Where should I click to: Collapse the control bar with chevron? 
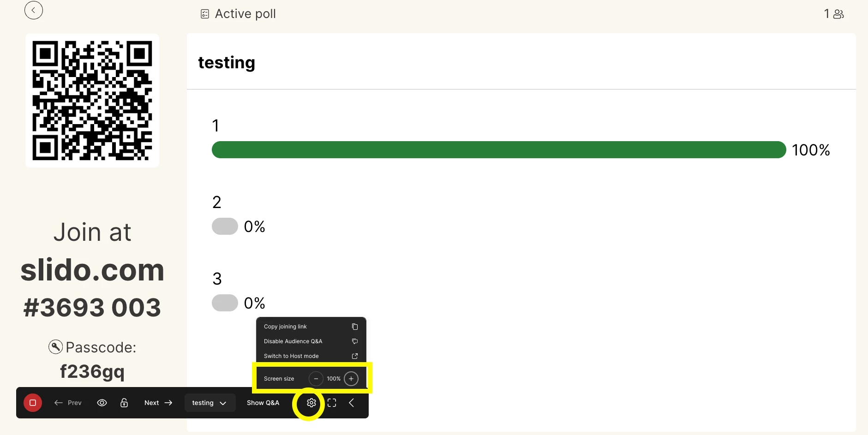click(x=352, y=403)
